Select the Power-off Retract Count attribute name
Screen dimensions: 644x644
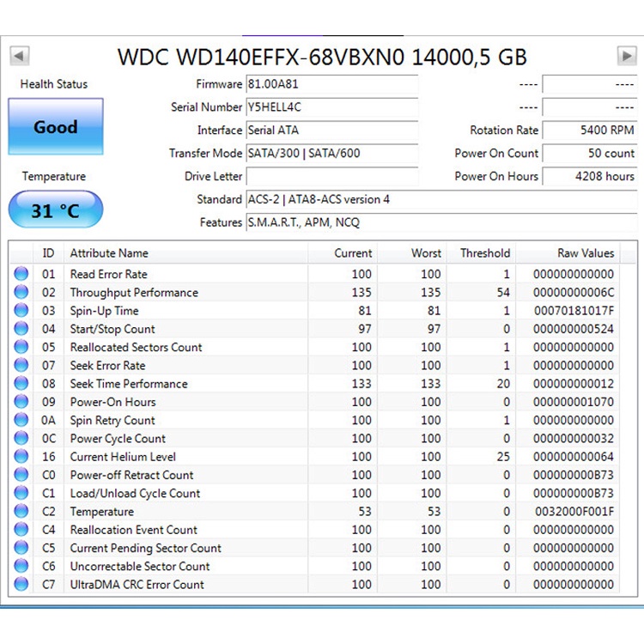(131, 475)
